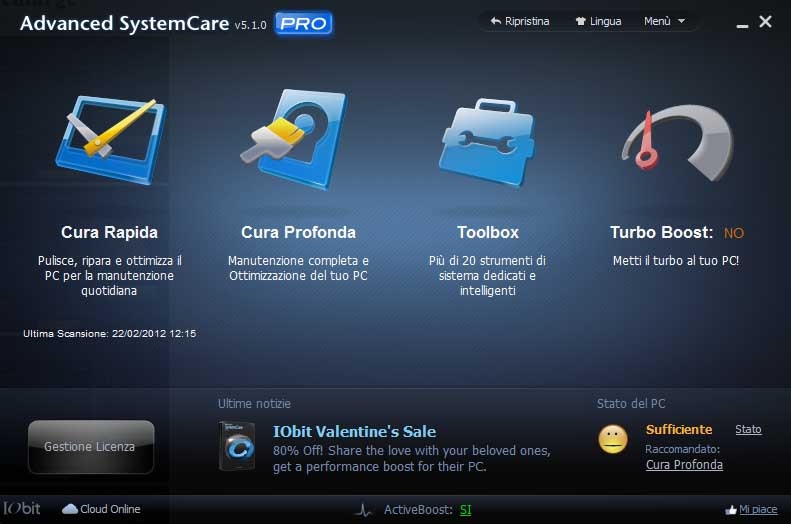Screen dimensions: 791x524
Task: Open the Stato link
Action: [x=748, y=429]
